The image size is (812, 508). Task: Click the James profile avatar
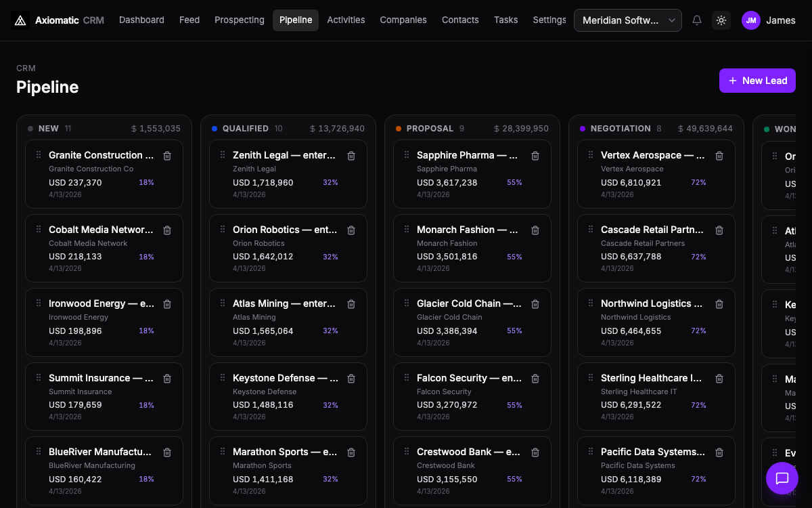[x=751, y=20]
